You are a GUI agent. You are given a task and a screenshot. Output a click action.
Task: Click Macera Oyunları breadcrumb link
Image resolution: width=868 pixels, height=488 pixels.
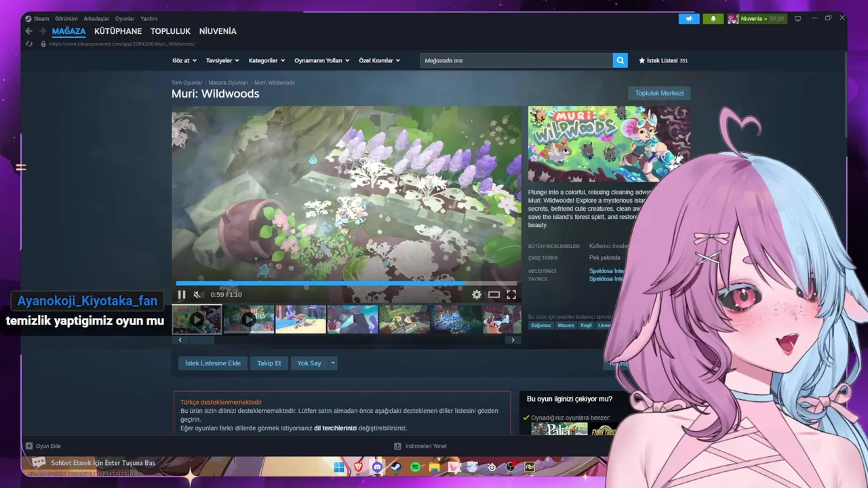point(229,83)
